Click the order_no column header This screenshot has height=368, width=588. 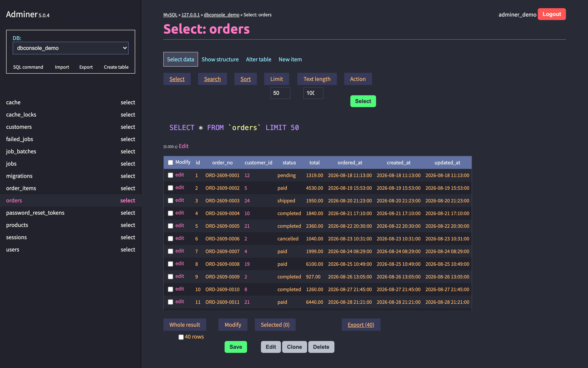pos(222,163)
